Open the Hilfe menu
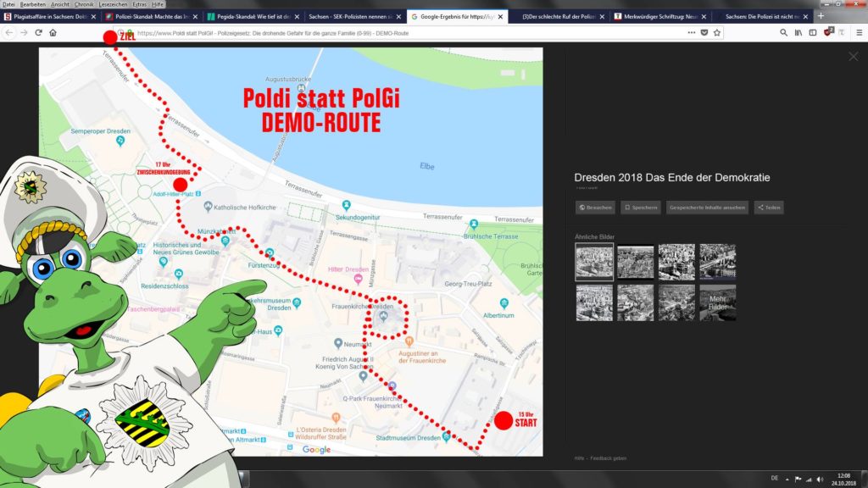 coord(158,4)
